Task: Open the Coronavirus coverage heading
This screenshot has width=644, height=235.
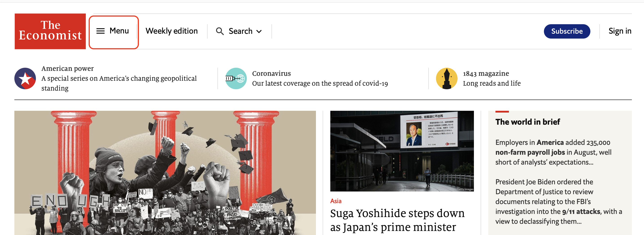Action: tap(271, 73)
